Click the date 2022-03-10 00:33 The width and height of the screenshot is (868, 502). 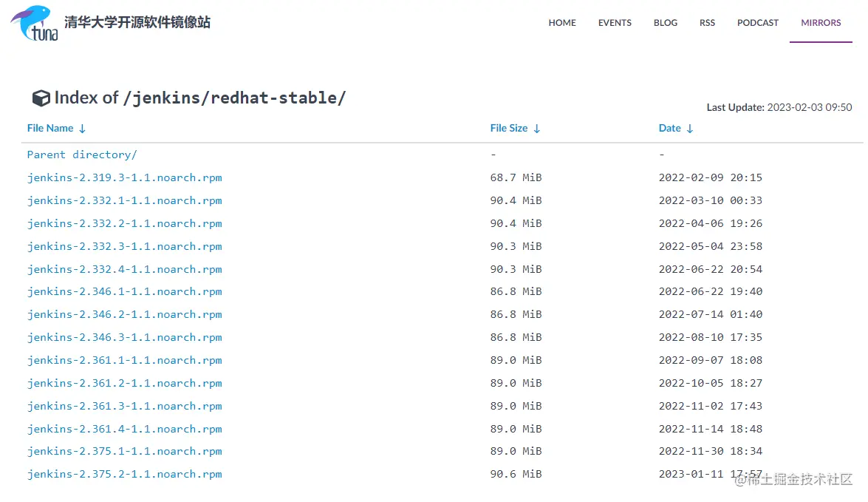tap(710, 200)
